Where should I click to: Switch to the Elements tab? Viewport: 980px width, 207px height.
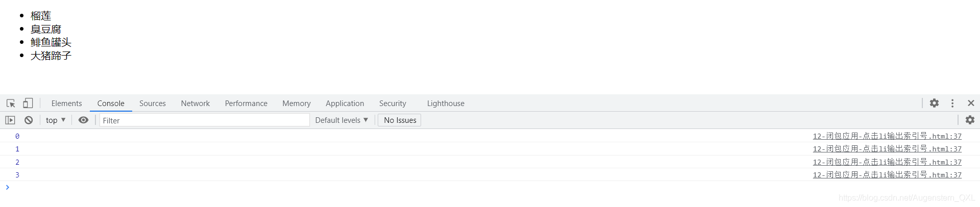pos(66,103)
